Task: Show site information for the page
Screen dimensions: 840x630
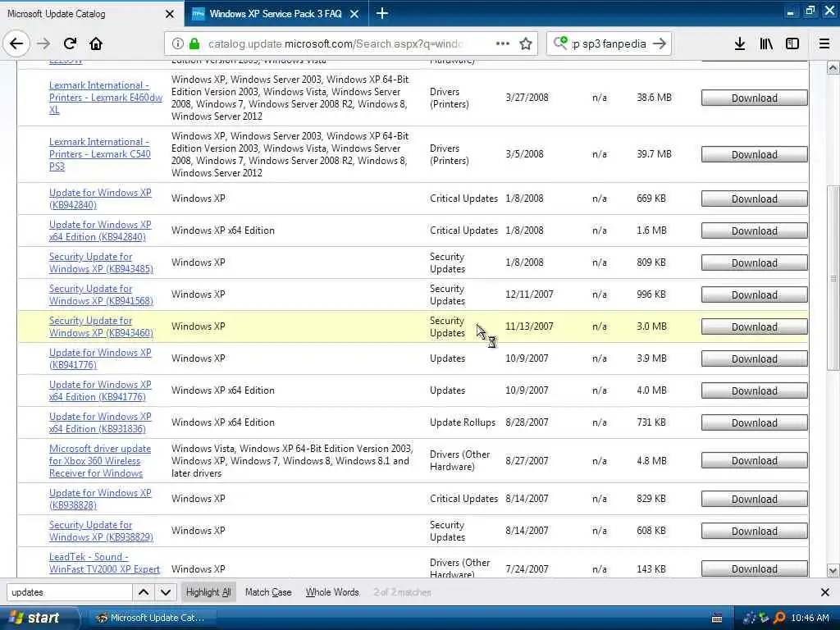Action: click(178, 43)
